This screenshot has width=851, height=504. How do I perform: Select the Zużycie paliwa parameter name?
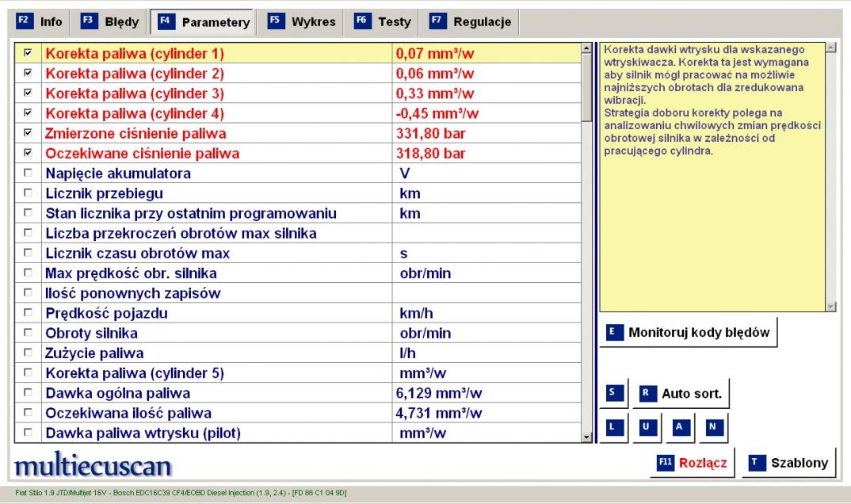[x=94, y=353]
